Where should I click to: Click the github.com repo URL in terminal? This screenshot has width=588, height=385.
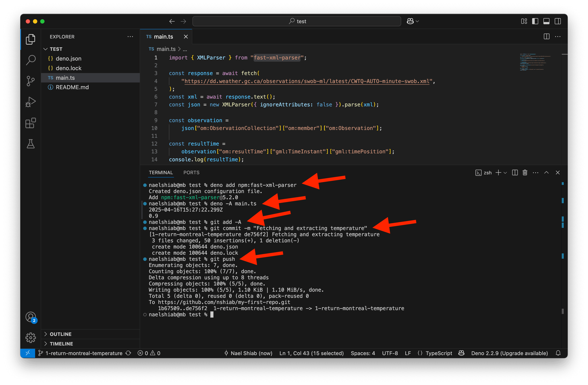click(x=224, y=302)
